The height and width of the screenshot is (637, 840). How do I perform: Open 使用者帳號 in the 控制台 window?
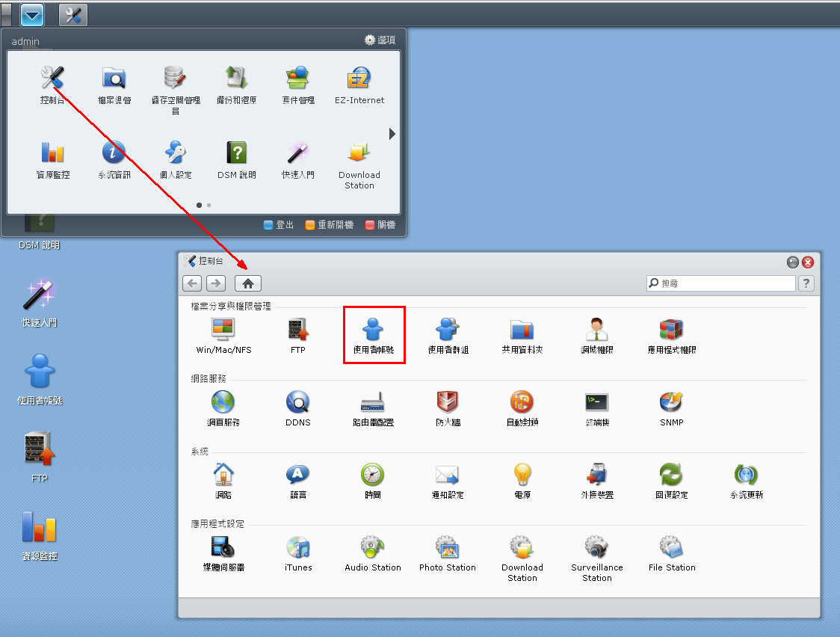point(374,333)
